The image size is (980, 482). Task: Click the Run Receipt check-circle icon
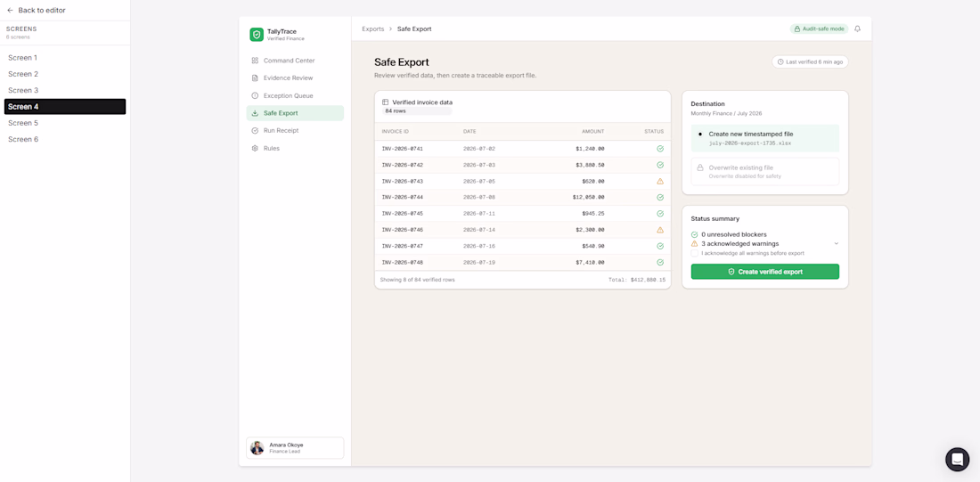coord(255,131)
